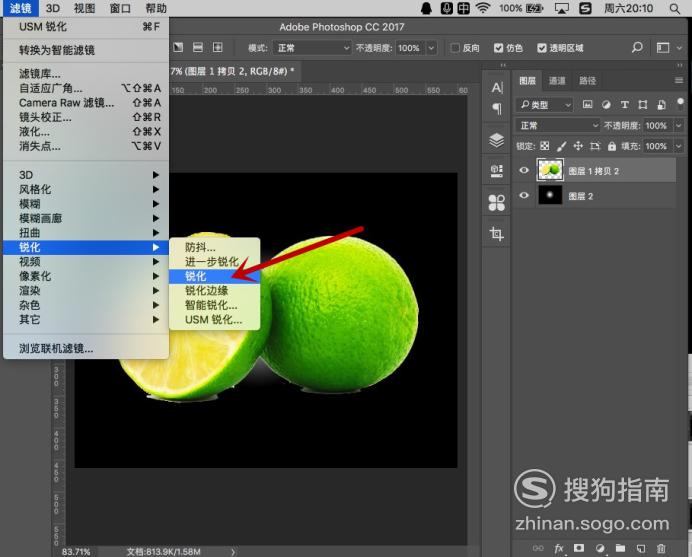Screen dimensions: 692x557
Task: Click the lock position move icon
Action: point(578,146)
